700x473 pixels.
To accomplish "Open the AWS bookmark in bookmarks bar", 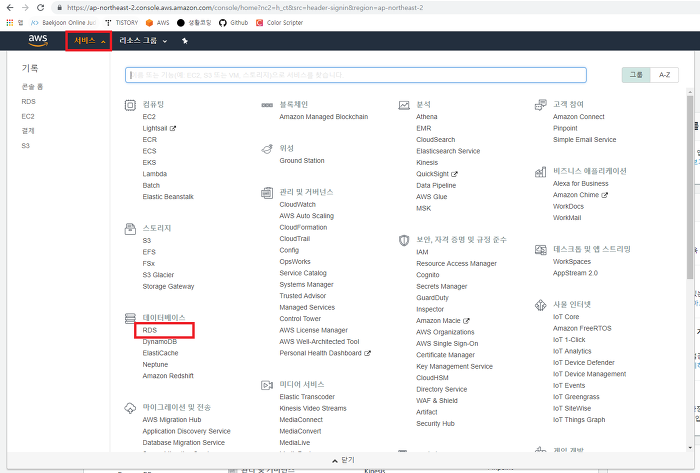I will click(x=158, y=22).
